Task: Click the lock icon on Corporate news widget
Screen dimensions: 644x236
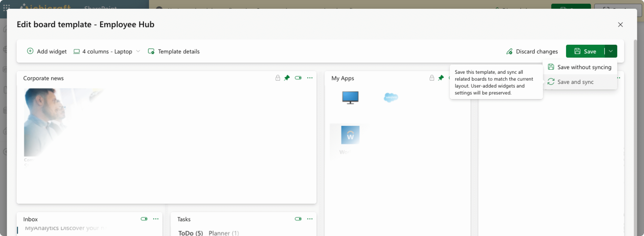Action: 277,78
